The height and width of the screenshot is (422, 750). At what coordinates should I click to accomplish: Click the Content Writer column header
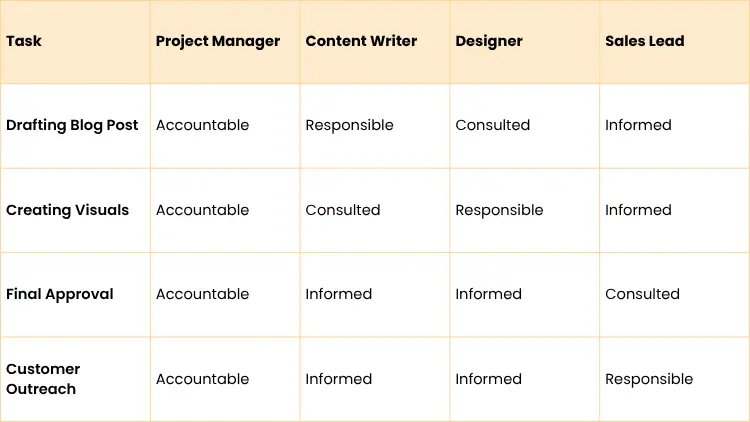coord(361,41)
